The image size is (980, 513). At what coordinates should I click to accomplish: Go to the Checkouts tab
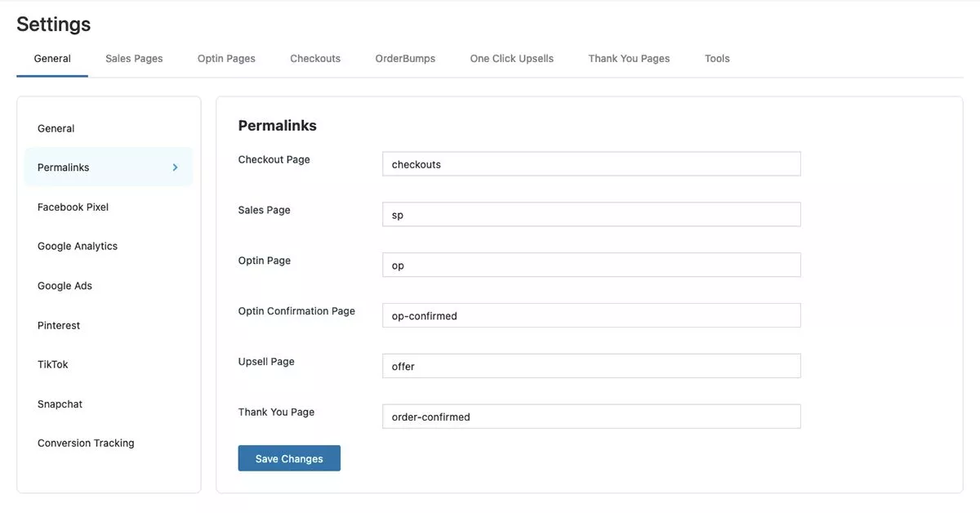tap(315, 59)
